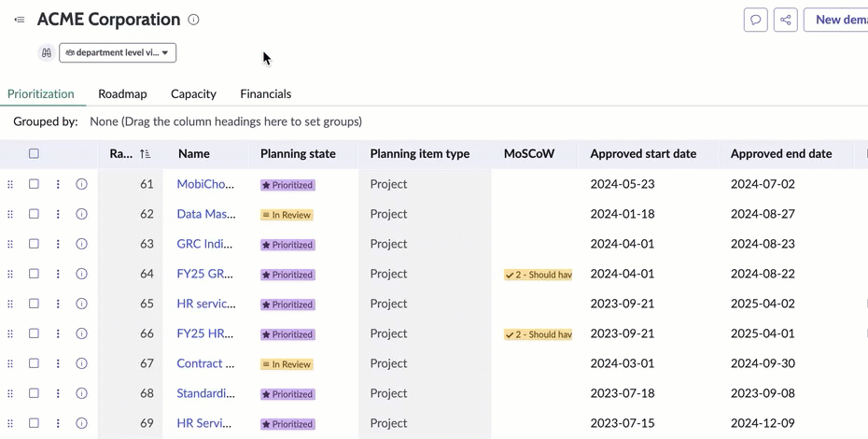Open three-dot menu for rank 68 row

click(x=58, y=393)
